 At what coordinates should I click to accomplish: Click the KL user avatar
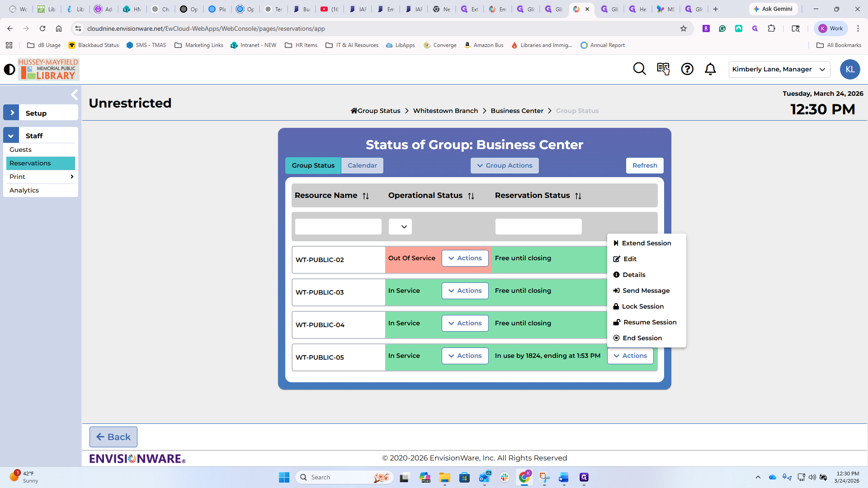click(850, 70)
